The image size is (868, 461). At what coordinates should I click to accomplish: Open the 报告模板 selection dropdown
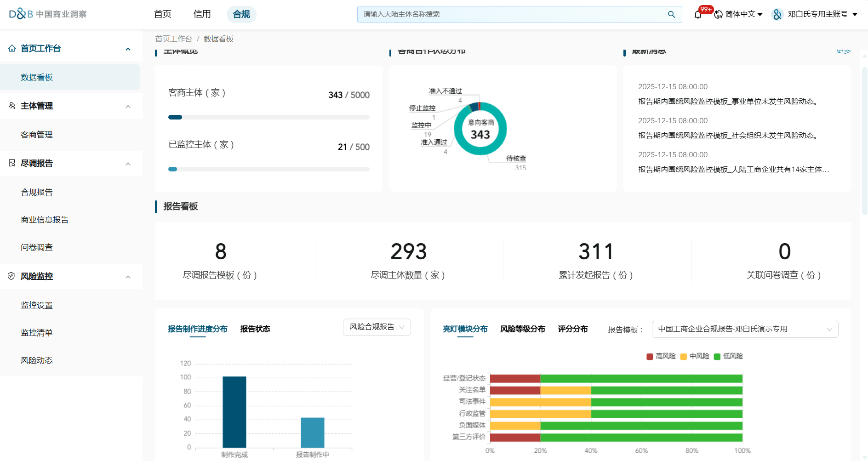(744, 329)
